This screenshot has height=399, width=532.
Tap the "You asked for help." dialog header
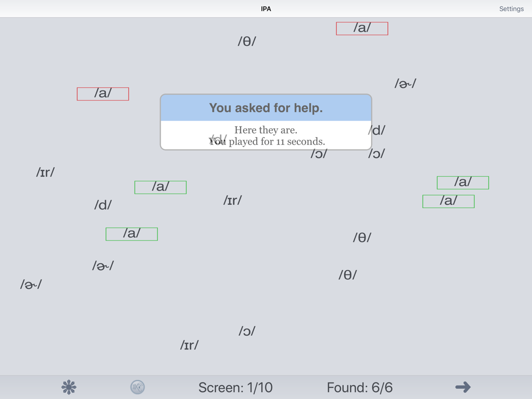(266, 108)
